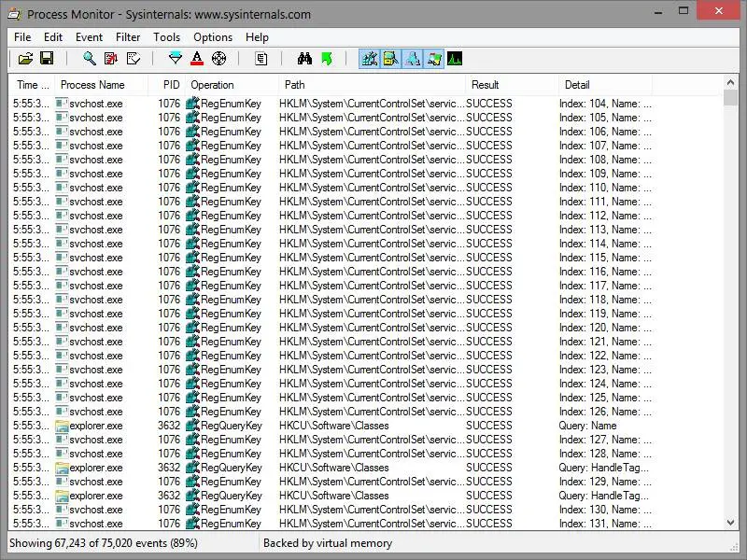Click the Open log file icon
Viewport: 747px width, 560px height.
click(25, 59)
